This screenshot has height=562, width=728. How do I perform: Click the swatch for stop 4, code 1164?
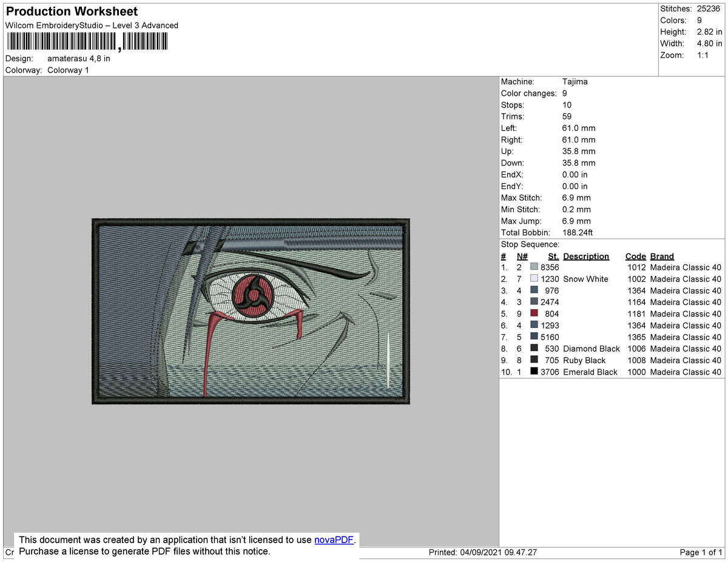(x=534, y=302)
